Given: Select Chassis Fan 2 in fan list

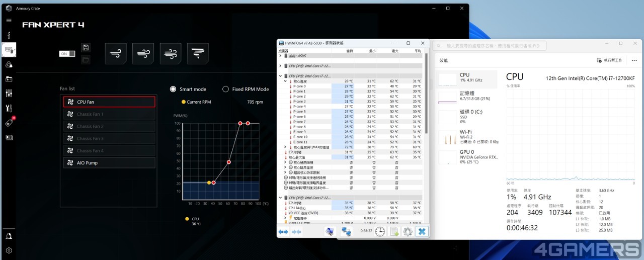Looking at the screenshot, I should (x=109, y=126).
